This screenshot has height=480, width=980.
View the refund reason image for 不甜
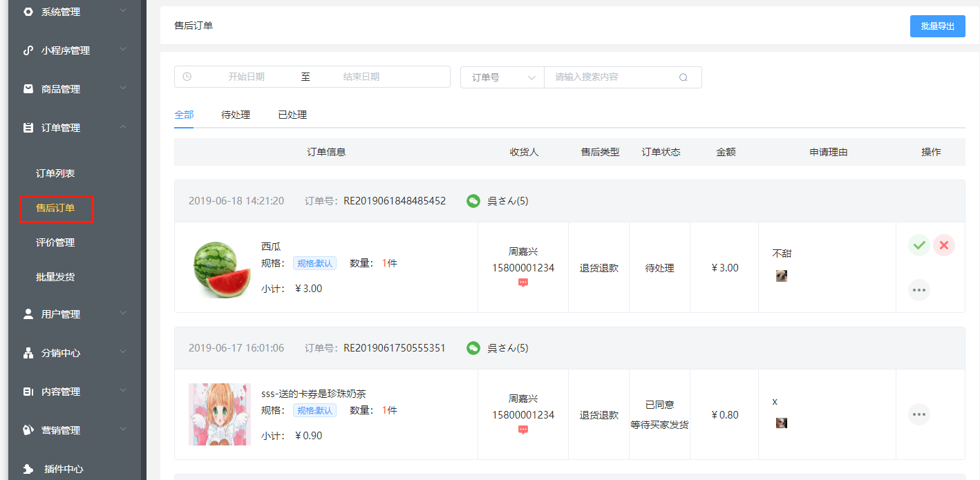click(x=782, y=276)
